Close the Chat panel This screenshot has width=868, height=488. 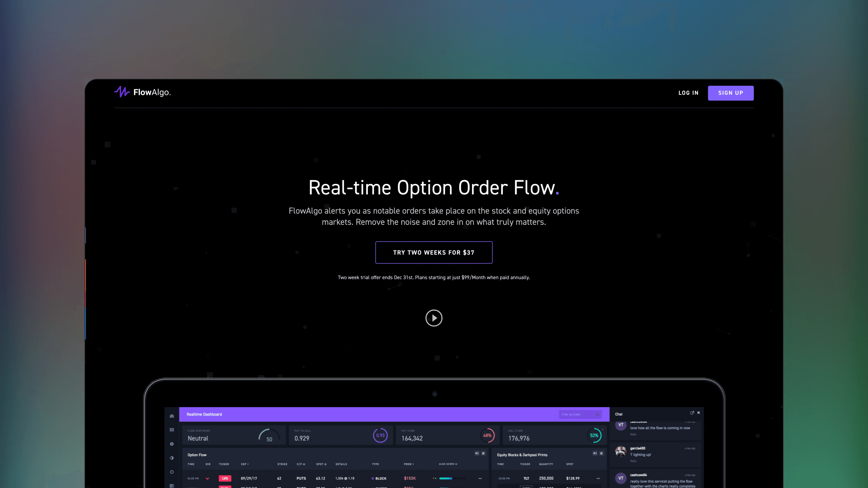[x=699, y=413]
